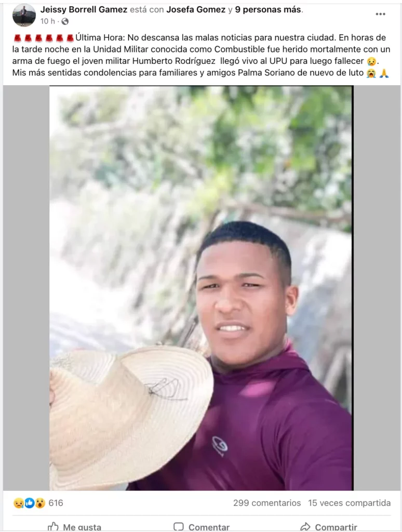
Task: Click the wow reaction emoji icon
Action: (40, 503)
